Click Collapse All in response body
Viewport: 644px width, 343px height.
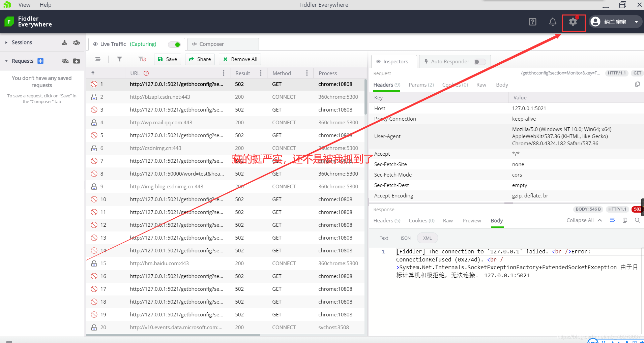click(584, 220)
